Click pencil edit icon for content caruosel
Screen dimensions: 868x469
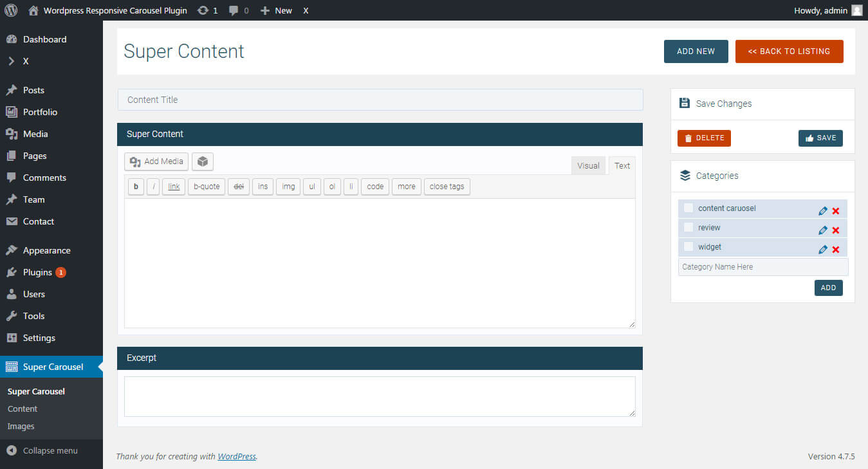822,211
